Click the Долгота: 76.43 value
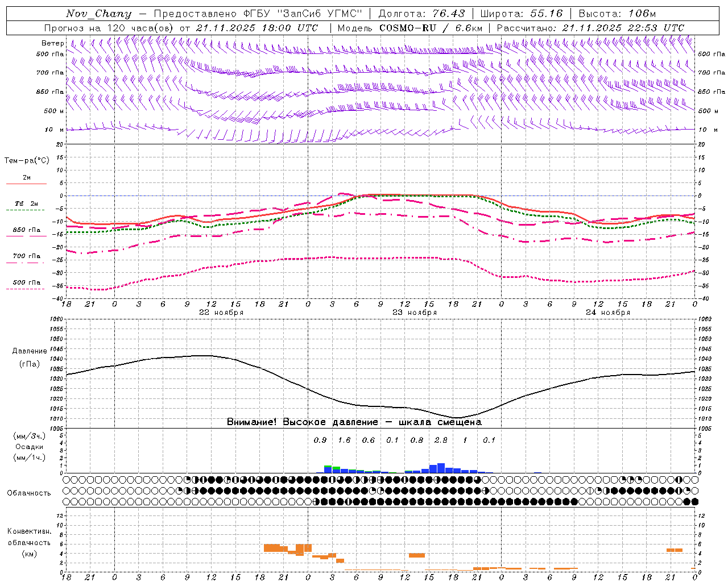728x582 pixels. (x=421, y=14)
